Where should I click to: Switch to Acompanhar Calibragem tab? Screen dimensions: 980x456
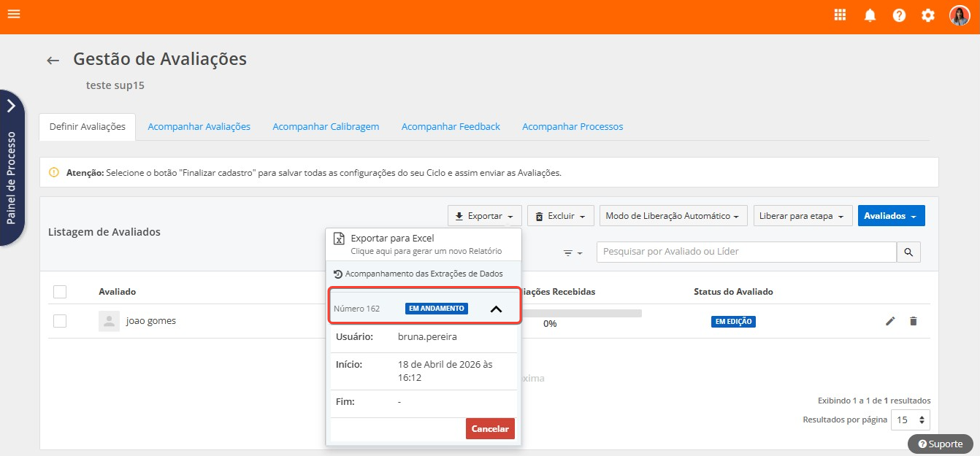tap(326, 127)
